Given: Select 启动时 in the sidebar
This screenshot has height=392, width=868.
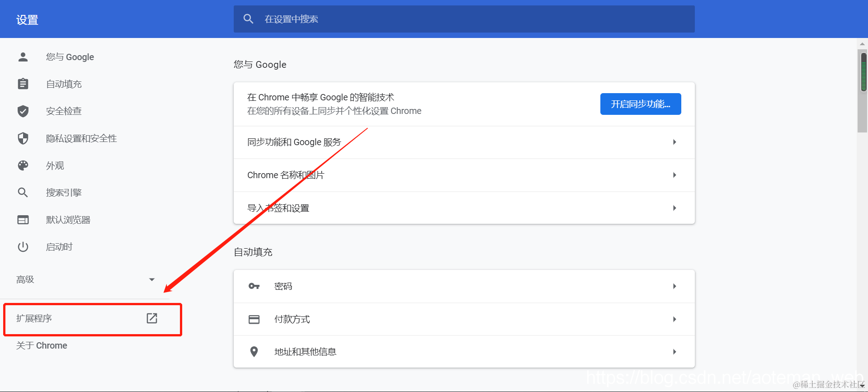Looking at the screenshot, I should tap(59, 247).
